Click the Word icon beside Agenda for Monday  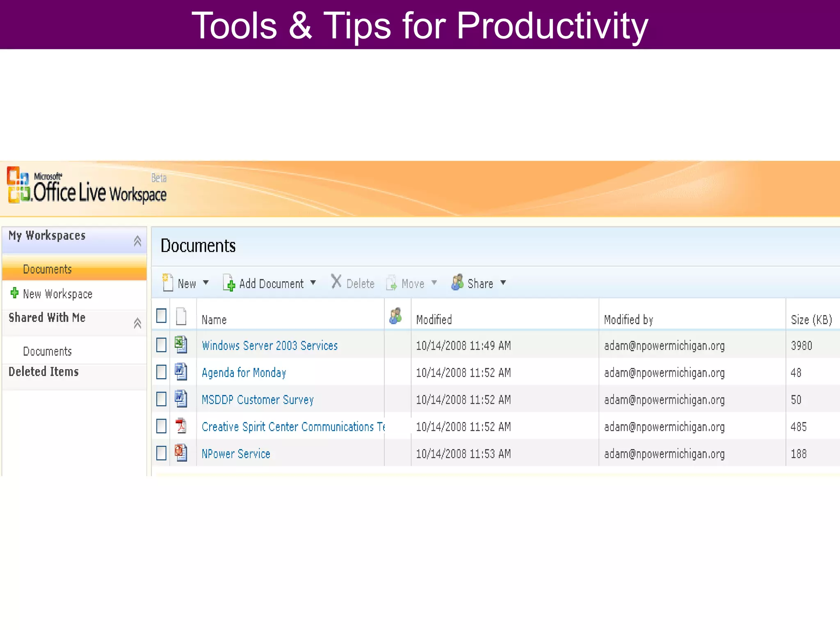181,372
